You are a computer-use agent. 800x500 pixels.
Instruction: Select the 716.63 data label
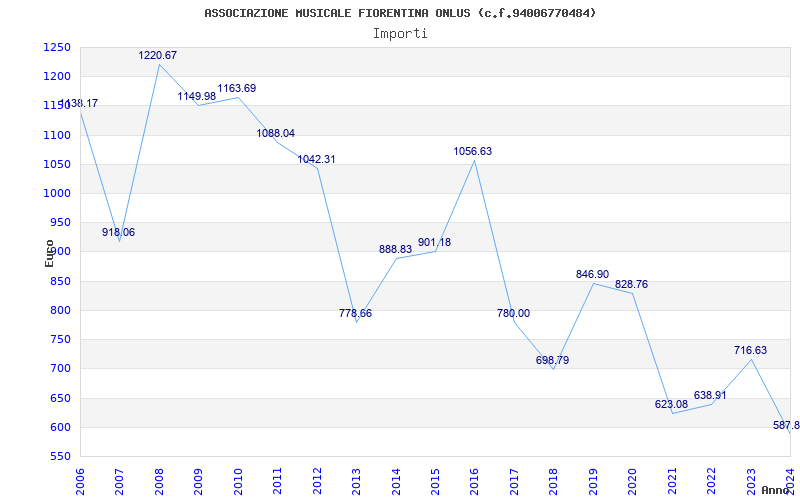tap(751, 351)
